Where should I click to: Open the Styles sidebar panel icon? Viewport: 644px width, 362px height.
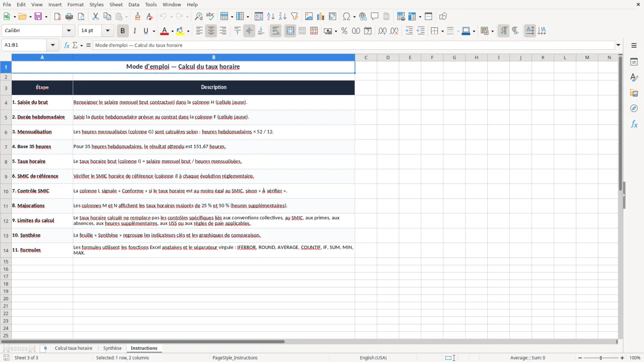pos(634,77)
